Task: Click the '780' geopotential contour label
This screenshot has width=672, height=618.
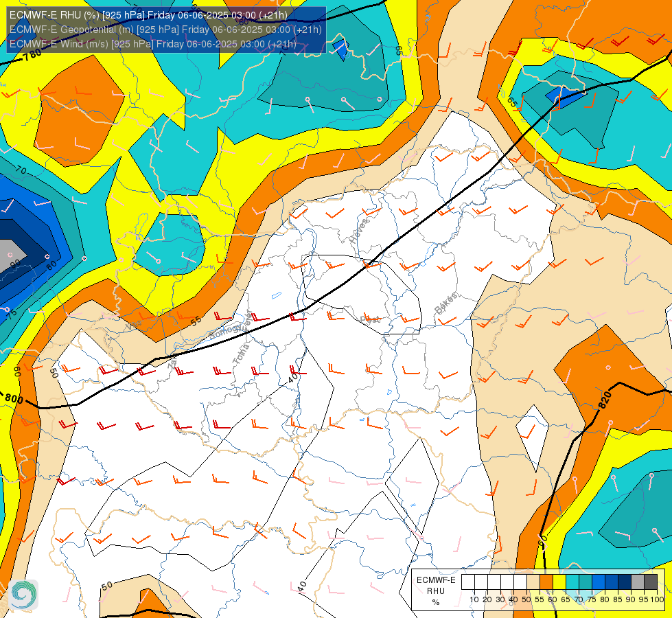Action: 32,56
